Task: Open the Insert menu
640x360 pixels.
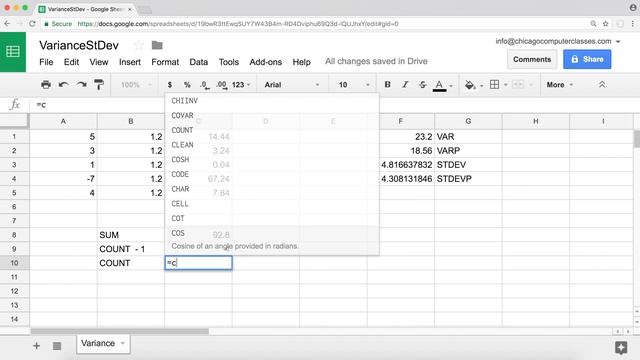Action: 130,62
